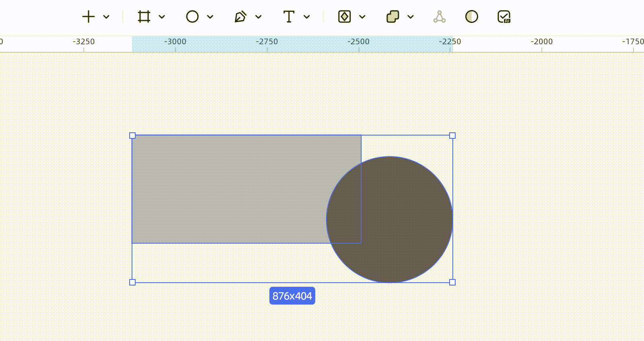
Task: Click the 876x404 size label
Action: point(292,296)
